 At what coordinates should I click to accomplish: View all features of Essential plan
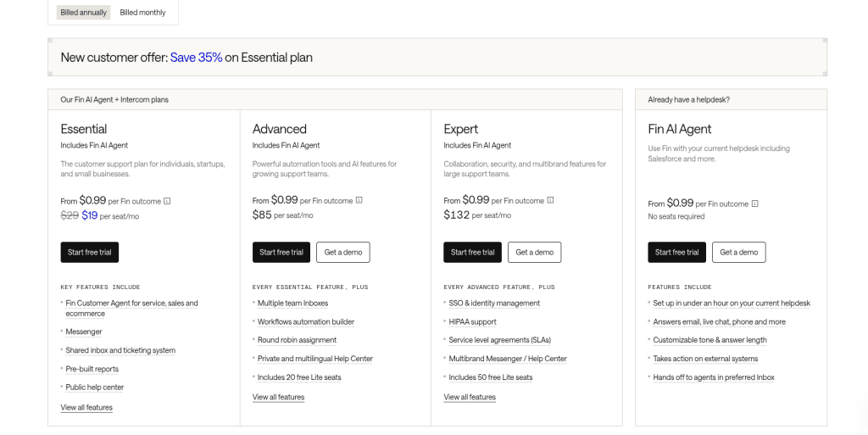pyautogui.click(x=86, y=407)
